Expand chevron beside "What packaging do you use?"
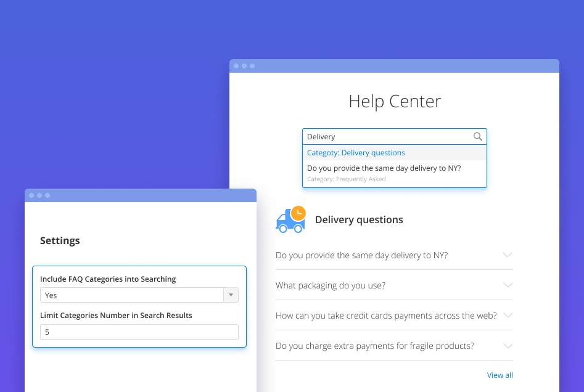This screenshot has width=584, height=392. [508, 285]
